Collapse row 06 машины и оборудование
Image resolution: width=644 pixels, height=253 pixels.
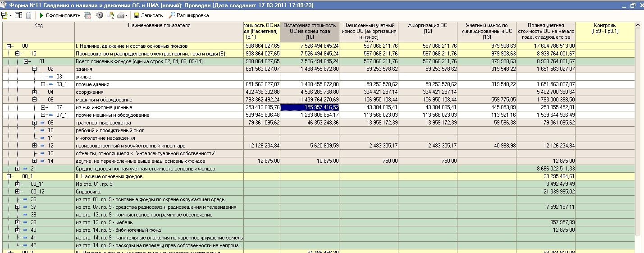(x=34, y=100)
